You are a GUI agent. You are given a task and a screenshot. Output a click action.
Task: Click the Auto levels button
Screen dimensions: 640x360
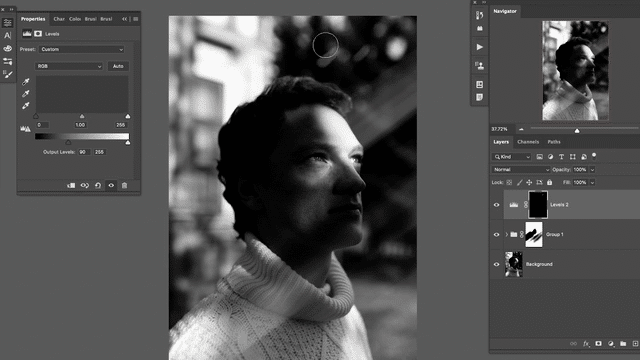click(118, 66)
